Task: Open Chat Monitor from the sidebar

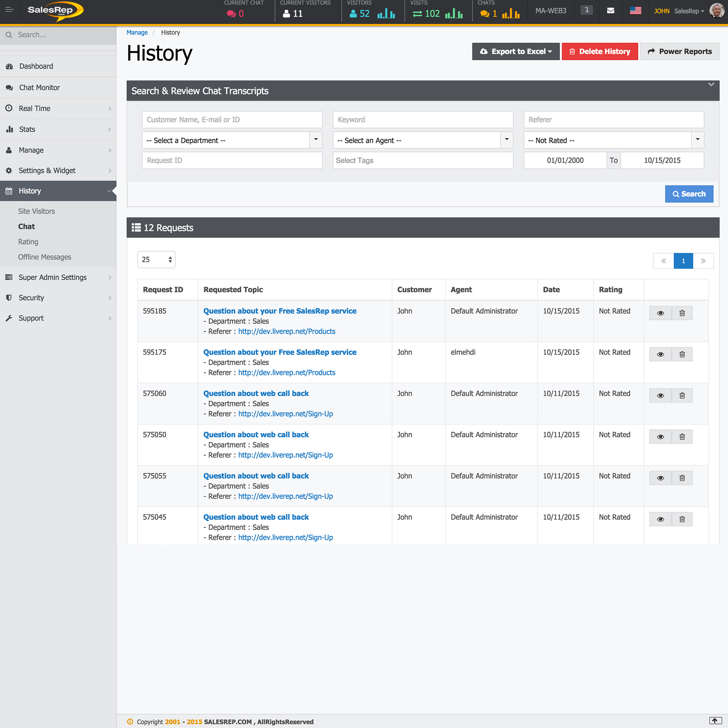Action: pos(58,88)
